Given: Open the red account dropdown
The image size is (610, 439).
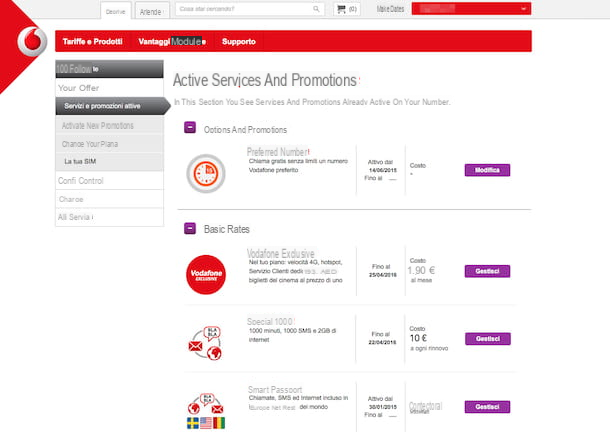Looking at the screenshot, I should (x=471, y=9).
